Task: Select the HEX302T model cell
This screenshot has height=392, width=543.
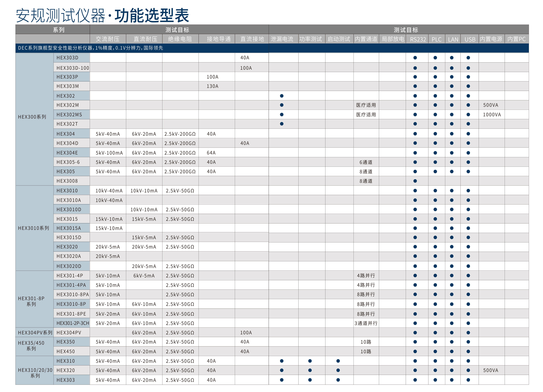Action: [72, 124]
